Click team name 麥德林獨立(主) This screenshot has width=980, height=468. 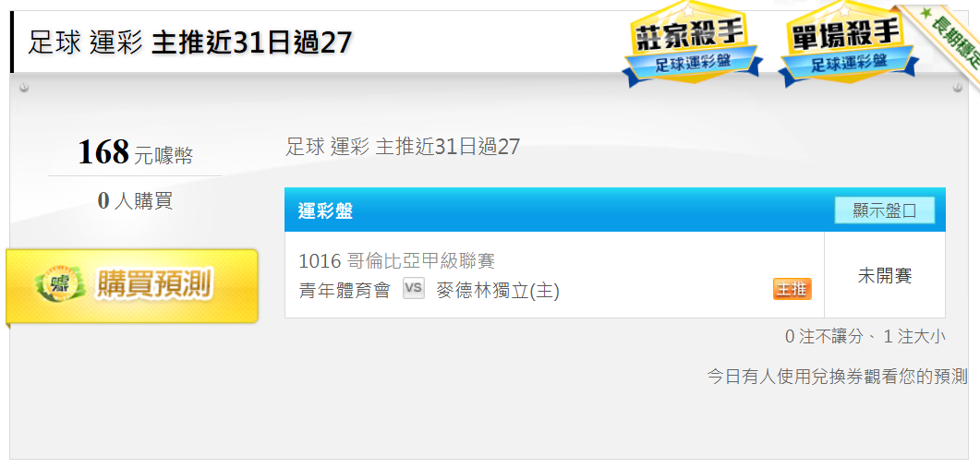click(498, 290)
